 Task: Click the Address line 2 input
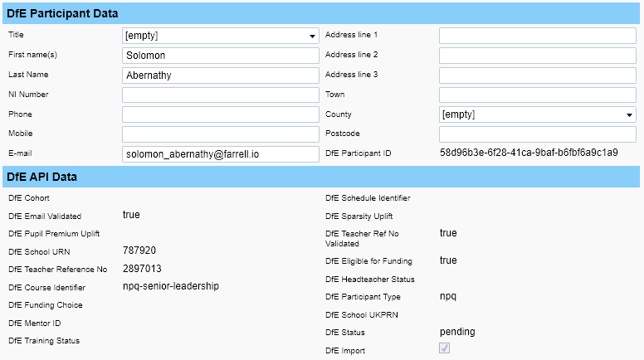click(x=537, y=56)
